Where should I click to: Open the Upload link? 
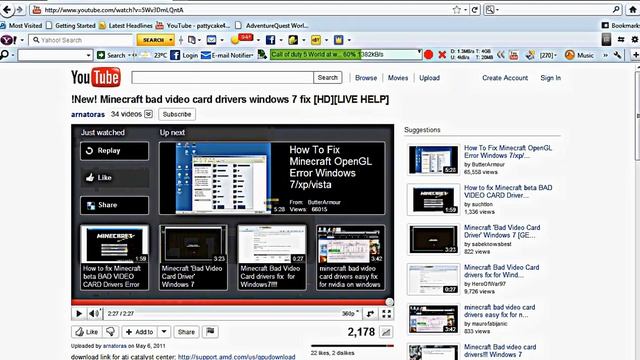click(x=429, y=78)
